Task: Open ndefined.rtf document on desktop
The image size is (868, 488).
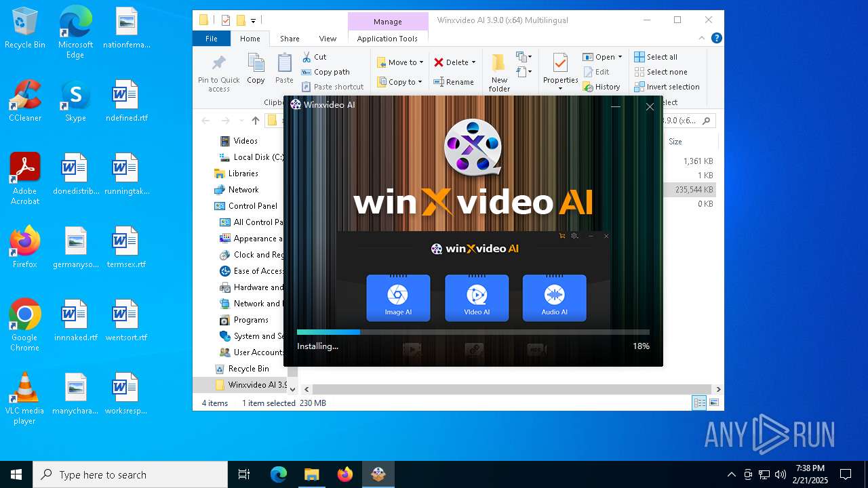Action: pyautogui.click(x=126, y=100)
